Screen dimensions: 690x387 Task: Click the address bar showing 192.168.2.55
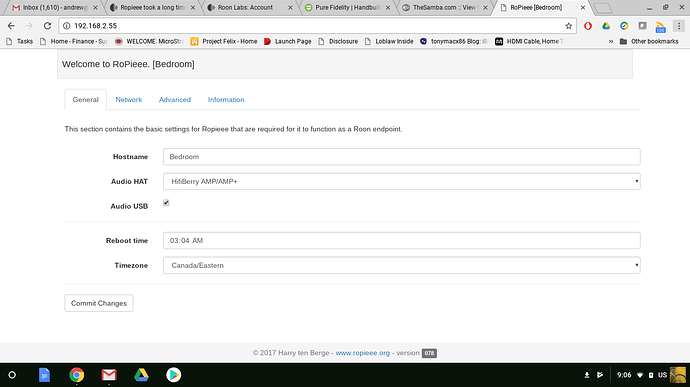click(317, 26)
